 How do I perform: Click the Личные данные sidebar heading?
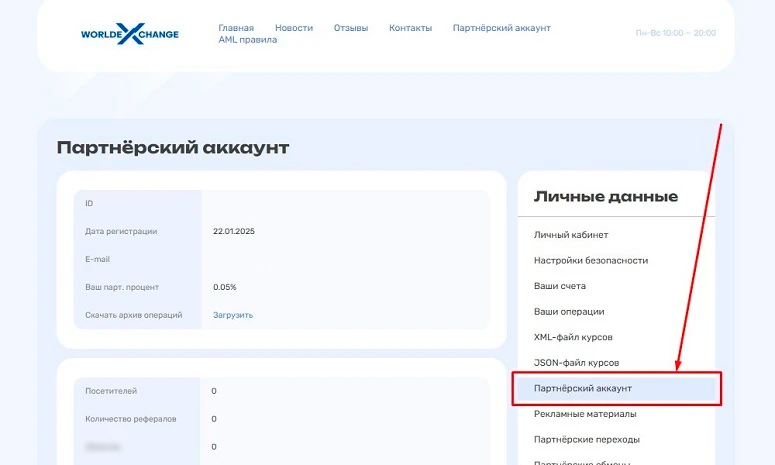pos(606,197)
